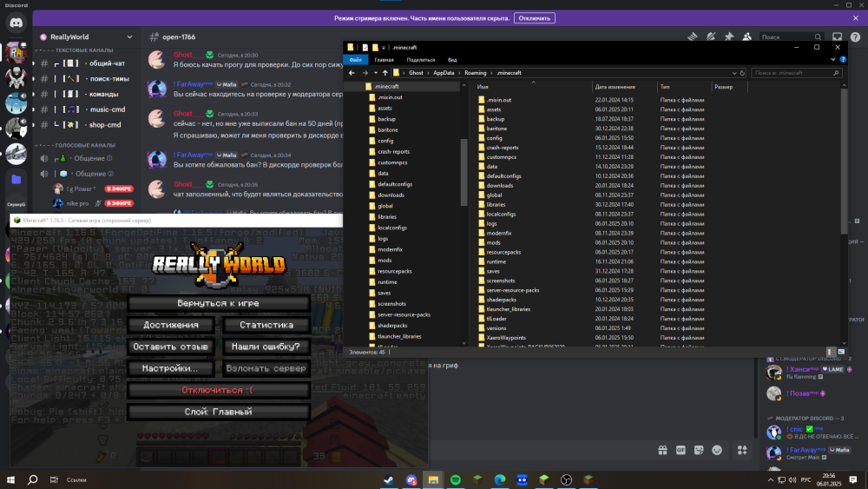Click the Explorer quick-access properties icon
Viewport: 868px width, 489px height.
point(365,48)
